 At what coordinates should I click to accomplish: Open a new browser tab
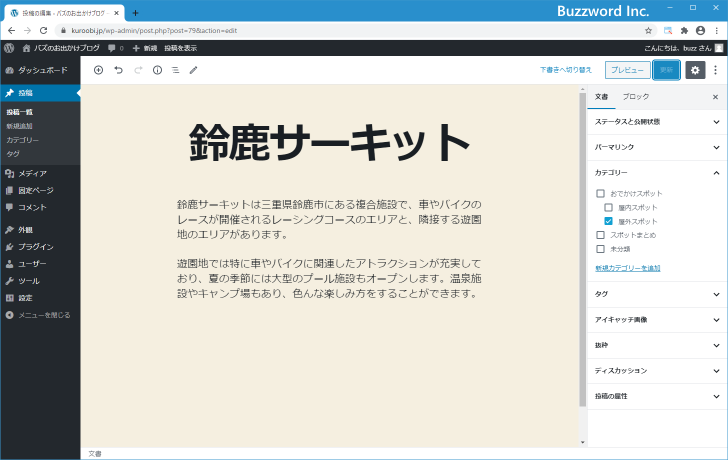135,13
